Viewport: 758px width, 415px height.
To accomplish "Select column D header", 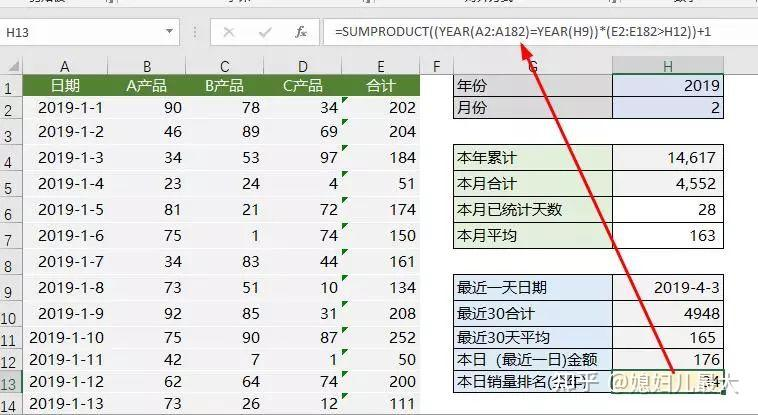I will pos(303,66).
